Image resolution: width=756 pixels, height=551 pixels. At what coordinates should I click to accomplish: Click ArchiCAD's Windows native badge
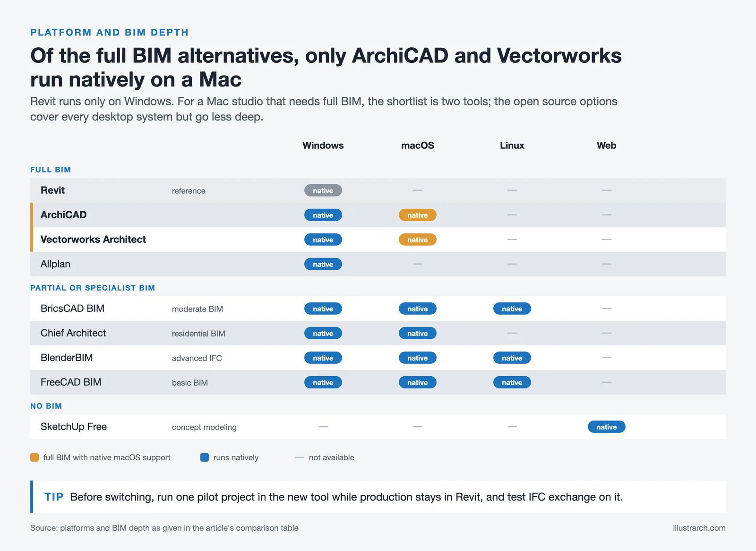pyautogui.click(x=323, y=215)
